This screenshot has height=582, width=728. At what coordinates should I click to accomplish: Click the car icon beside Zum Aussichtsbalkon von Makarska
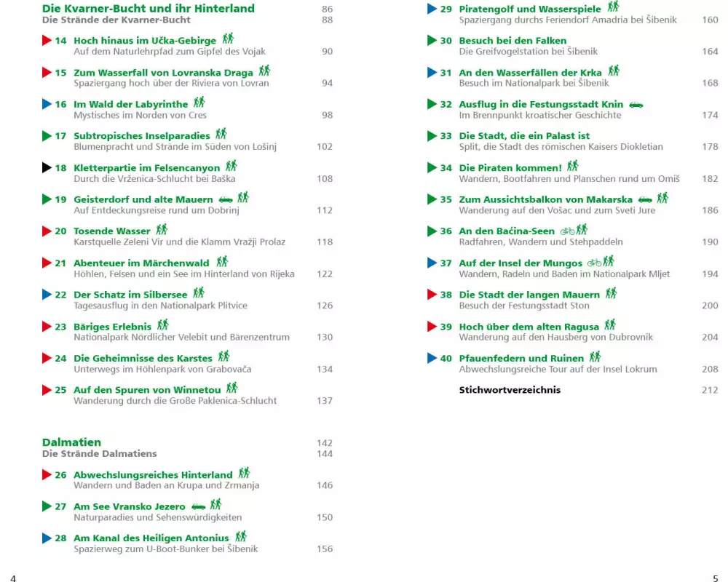click(645, 199)
